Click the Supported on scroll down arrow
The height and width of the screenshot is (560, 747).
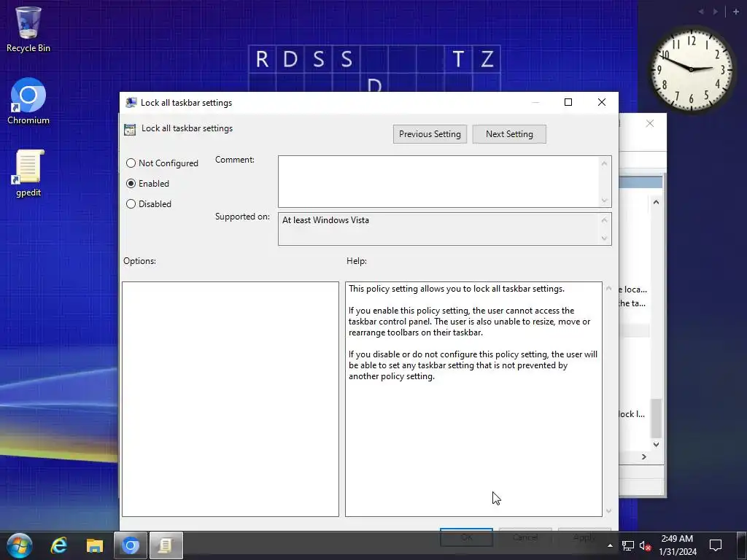604,238
